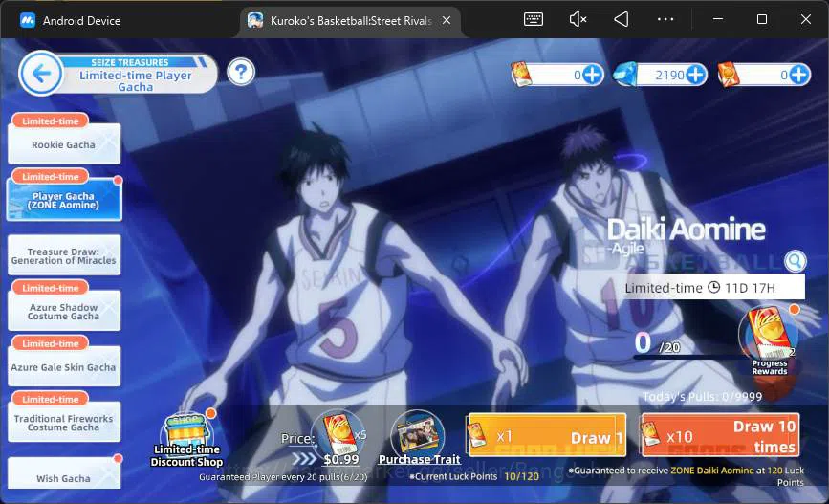
Task: Tap the coupon icon in the third currency bar
Action: pyautogui.click(x=729, y=75)
